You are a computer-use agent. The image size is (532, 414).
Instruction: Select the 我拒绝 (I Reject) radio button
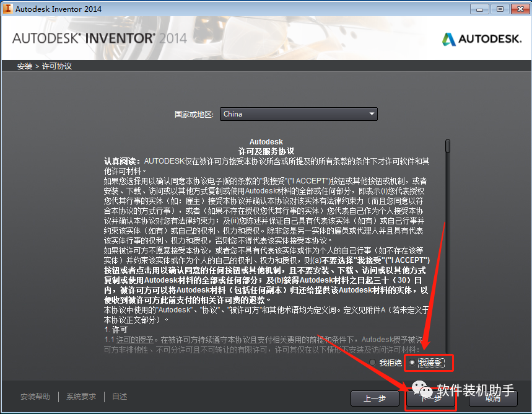click(x=373, y=363)
